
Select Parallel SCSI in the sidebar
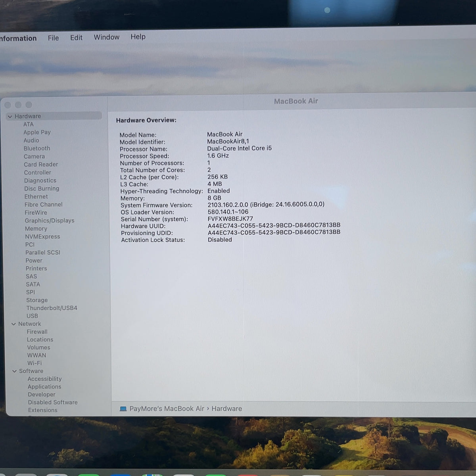[x=43, y=252]
